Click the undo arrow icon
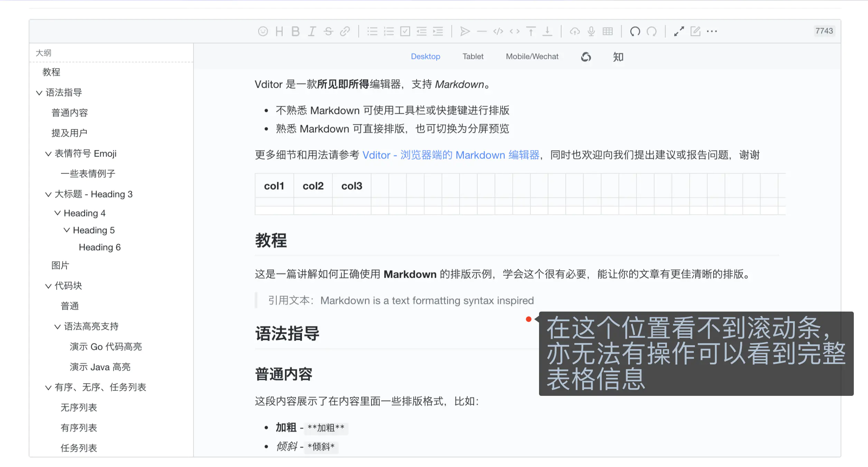 point(635,31)
